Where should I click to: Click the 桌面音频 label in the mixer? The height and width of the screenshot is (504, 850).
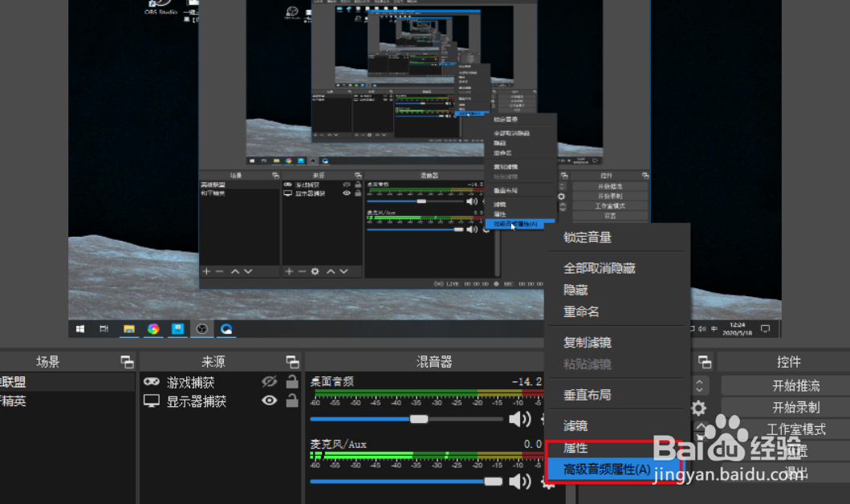tap(331, 381)
